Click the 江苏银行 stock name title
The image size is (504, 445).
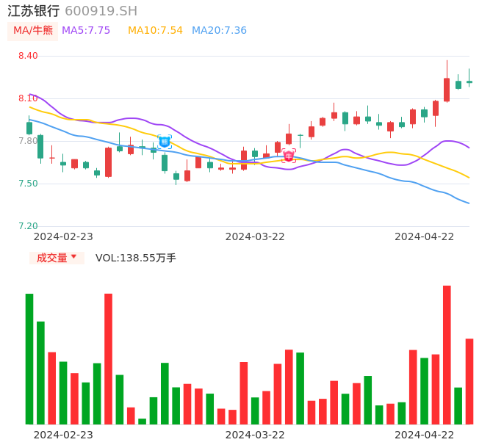pos(34,11)
